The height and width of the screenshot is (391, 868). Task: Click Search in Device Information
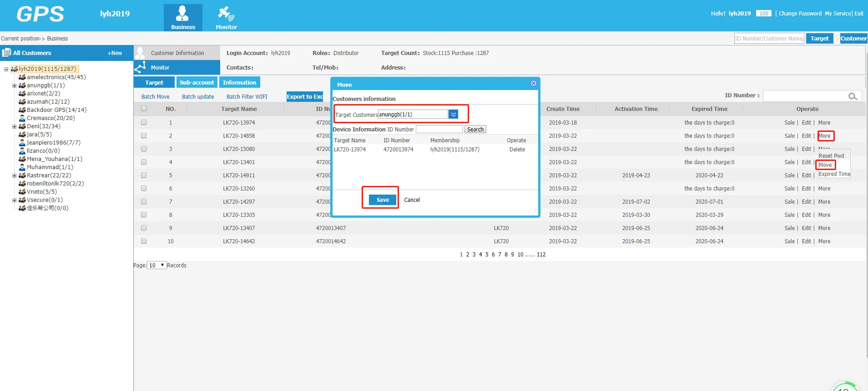click(x=475, y=130)
